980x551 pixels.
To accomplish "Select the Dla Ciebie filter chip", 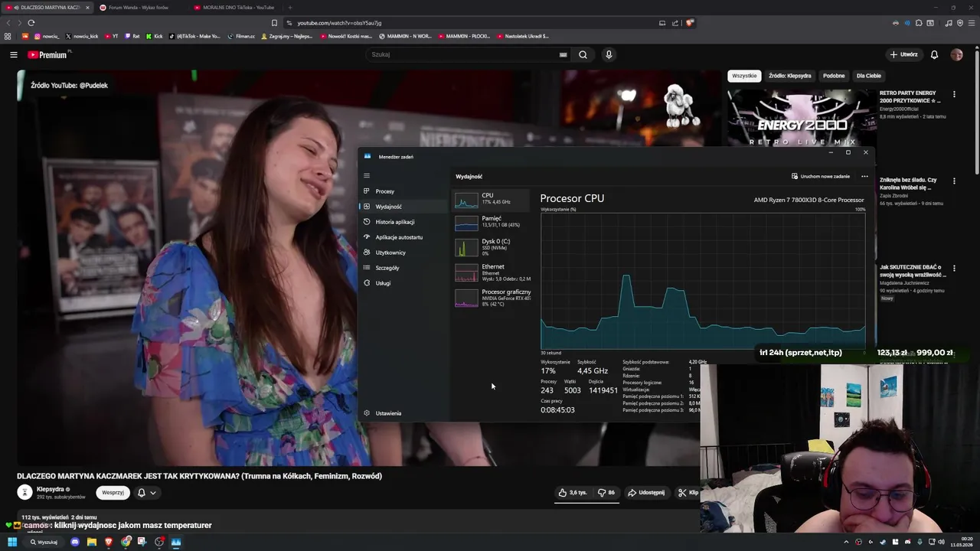I will click(868, 76).
